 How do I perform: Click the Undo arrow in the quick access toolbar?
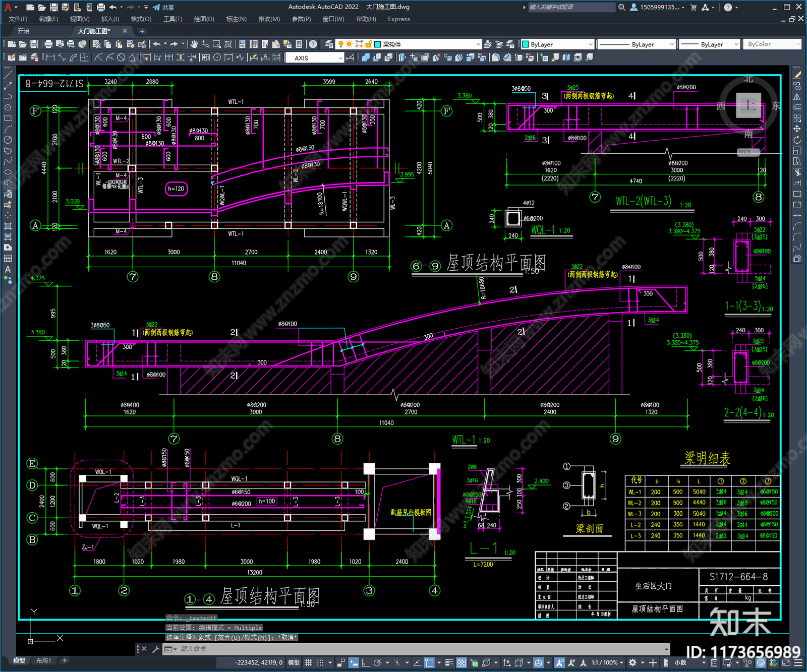113,7
